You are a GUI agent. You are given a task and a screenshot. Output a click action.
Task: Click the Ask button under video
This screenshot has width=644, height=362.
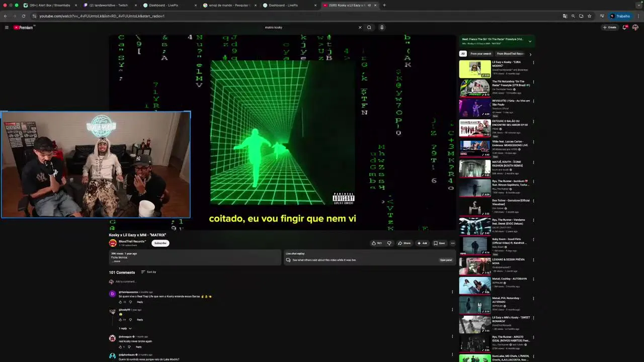pyautogui.click(x=422, y=243)
